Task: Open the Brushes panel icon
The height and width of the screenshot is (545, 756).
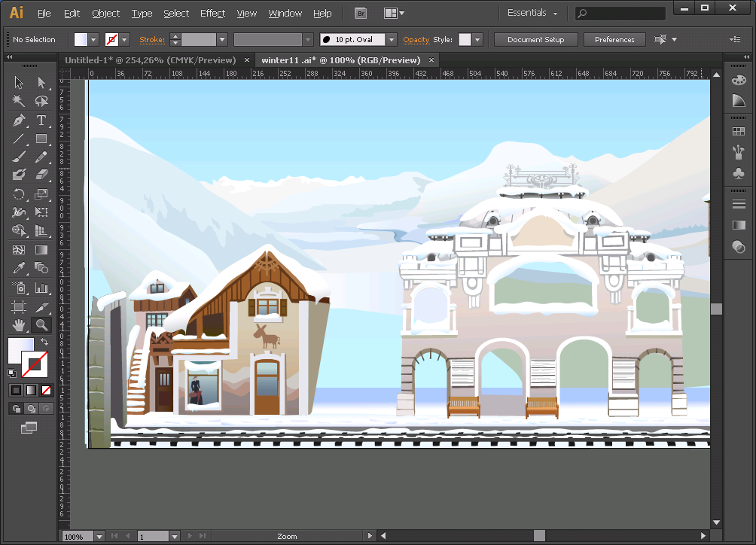Action: tap(739, 152)
